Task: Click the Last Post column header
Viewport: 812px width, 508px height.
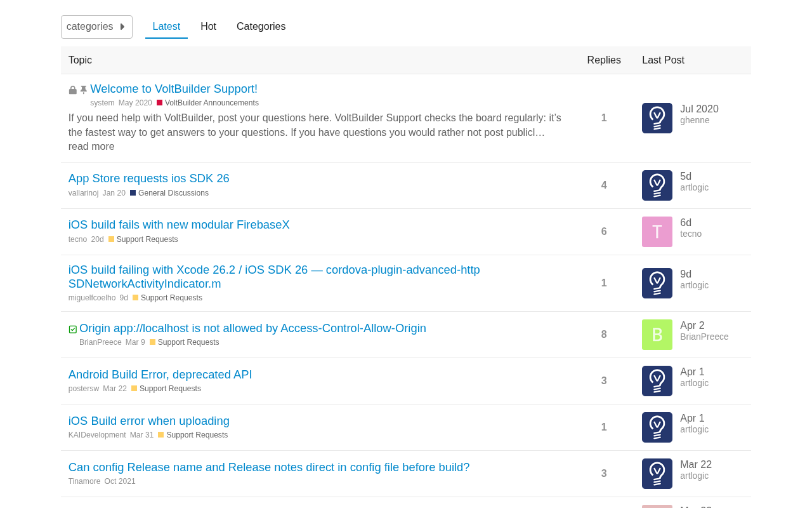Action: point(663,60)
